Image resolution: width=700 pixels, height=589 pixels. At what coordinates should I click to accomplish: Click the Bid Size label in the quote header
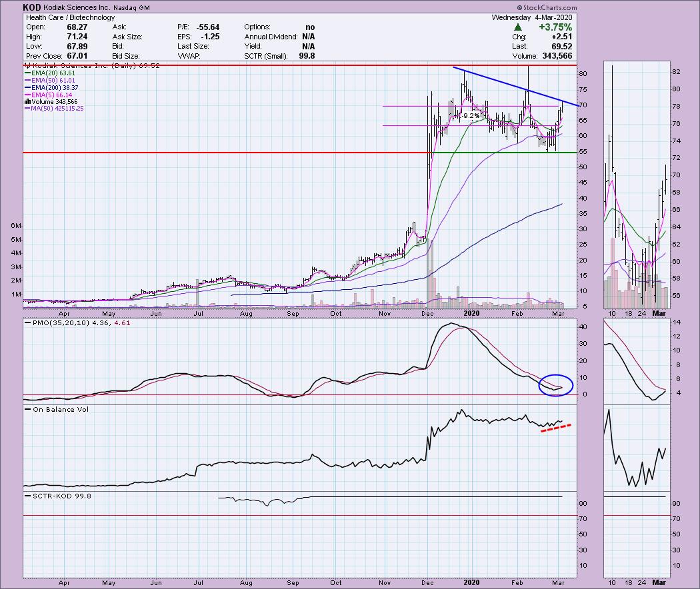tap(126, 56)
